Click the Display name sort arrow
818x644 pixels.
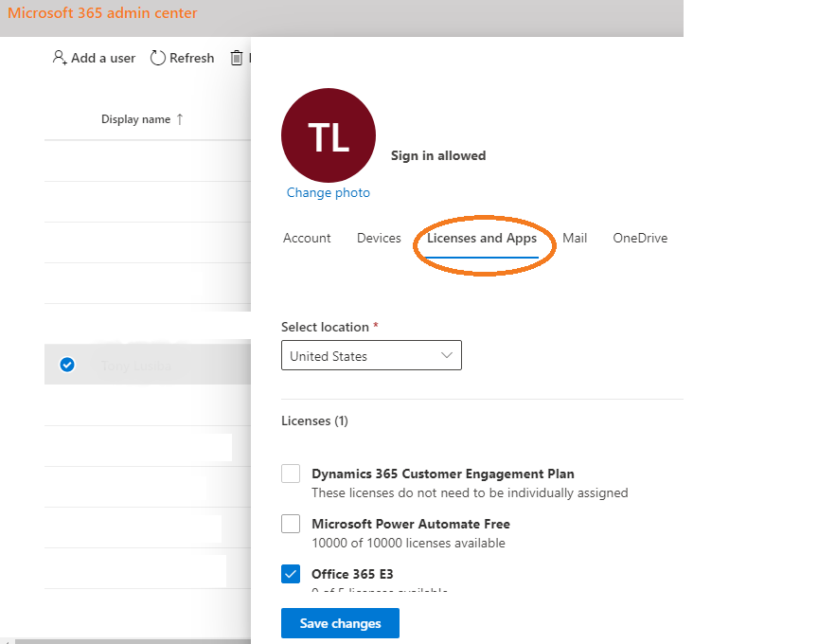[180, 119]
